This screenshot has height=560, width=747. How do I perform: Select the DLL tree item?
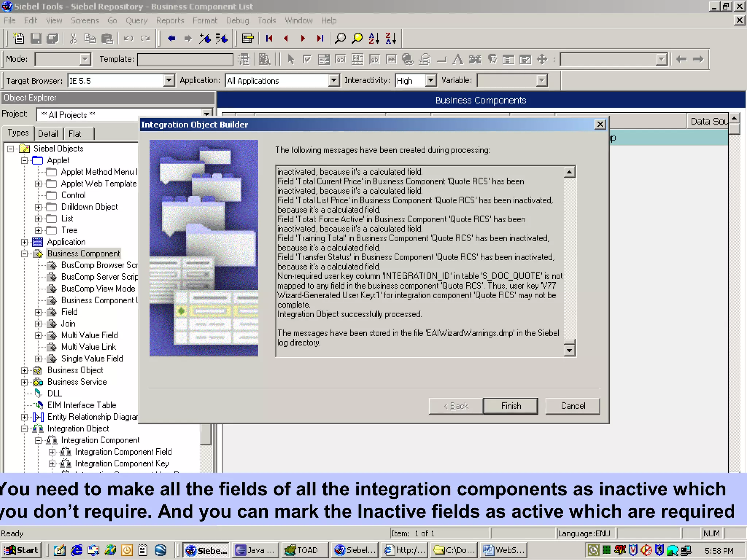54,393
